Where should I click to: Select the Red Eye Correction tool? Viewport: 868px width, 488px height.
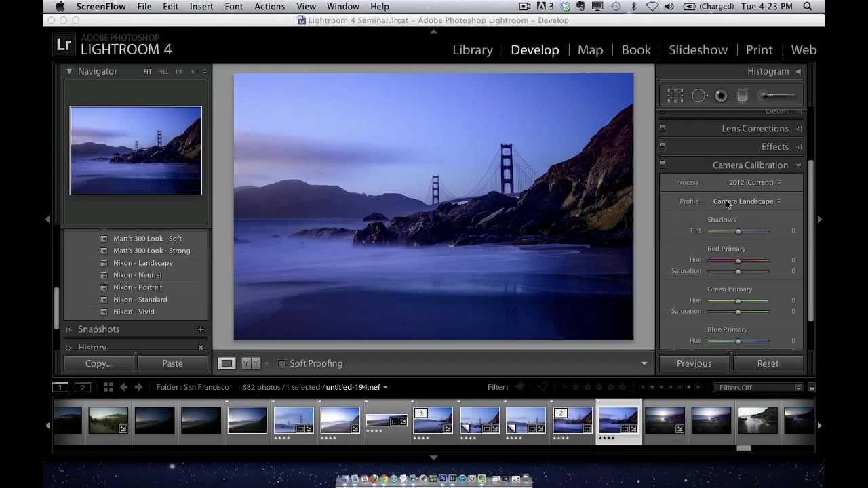tap(721, 96)
